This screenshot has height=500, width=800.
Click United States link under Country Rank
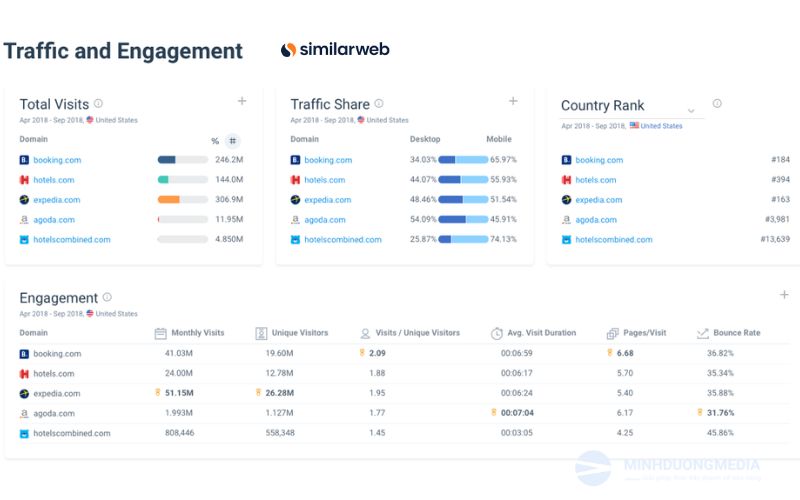pos(661,126)
